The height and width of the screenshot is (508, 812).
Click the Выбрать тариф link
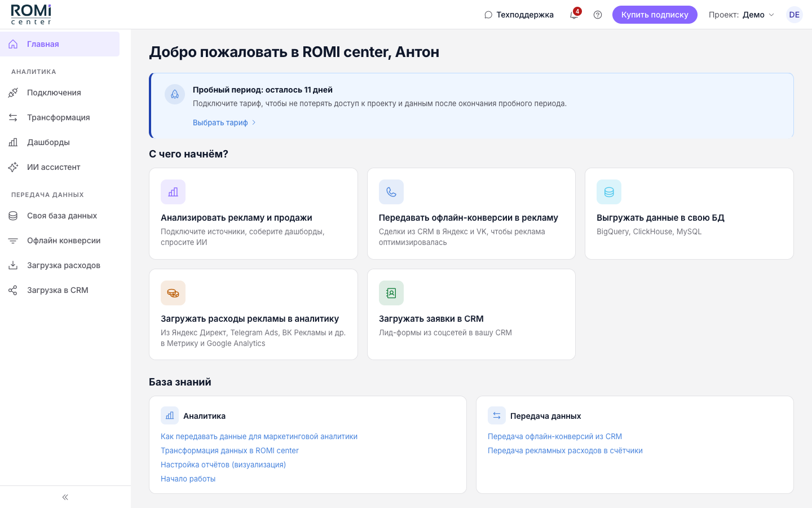tap(224, 122)
